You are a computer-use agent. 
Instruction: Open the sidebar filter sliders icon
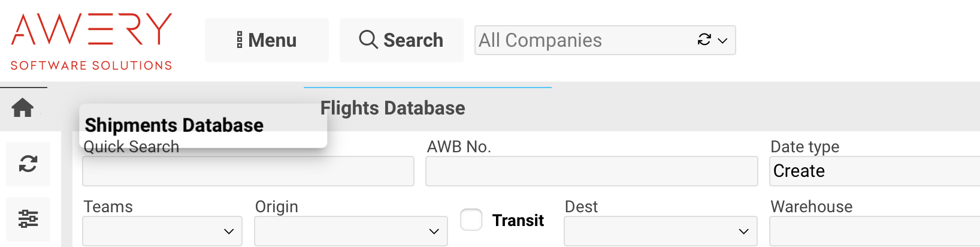tap(28, 219)
